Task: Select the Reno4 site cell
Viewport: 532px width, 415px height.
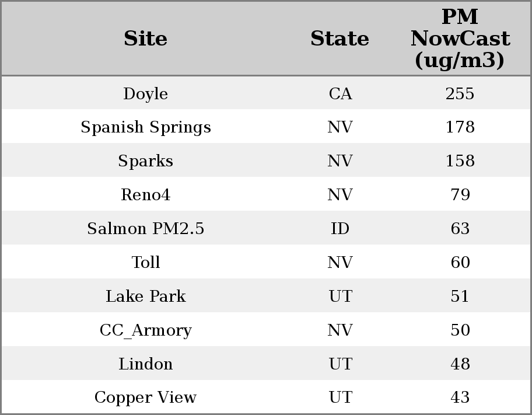Action: (x=145, y=195)
